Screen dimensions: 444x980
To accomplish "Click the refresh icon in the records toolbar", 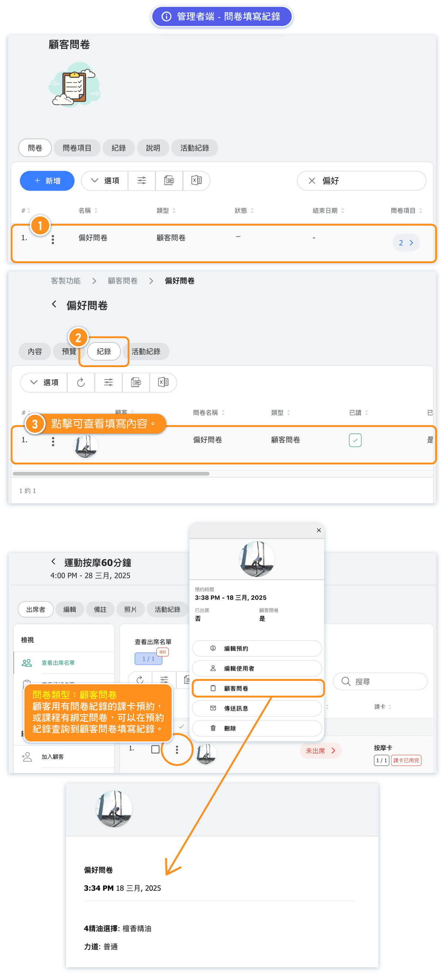I will coord(81,382).
